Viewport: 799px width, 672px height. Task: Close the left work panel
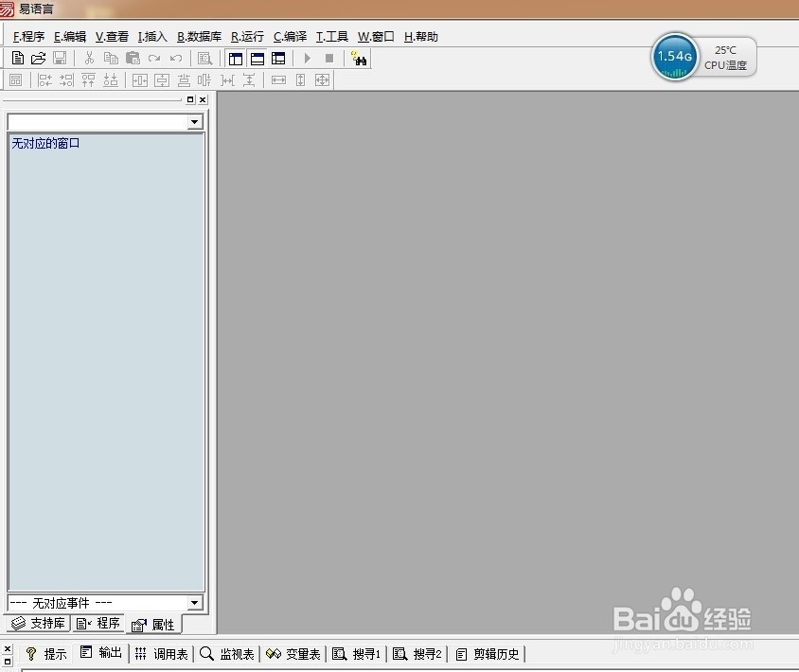coord(203,99)
